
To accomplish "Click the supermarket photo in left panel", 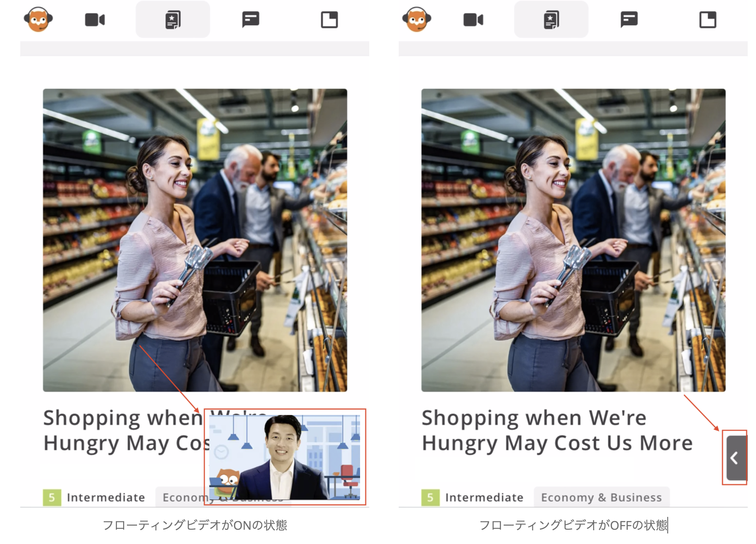I will [195, 240].
